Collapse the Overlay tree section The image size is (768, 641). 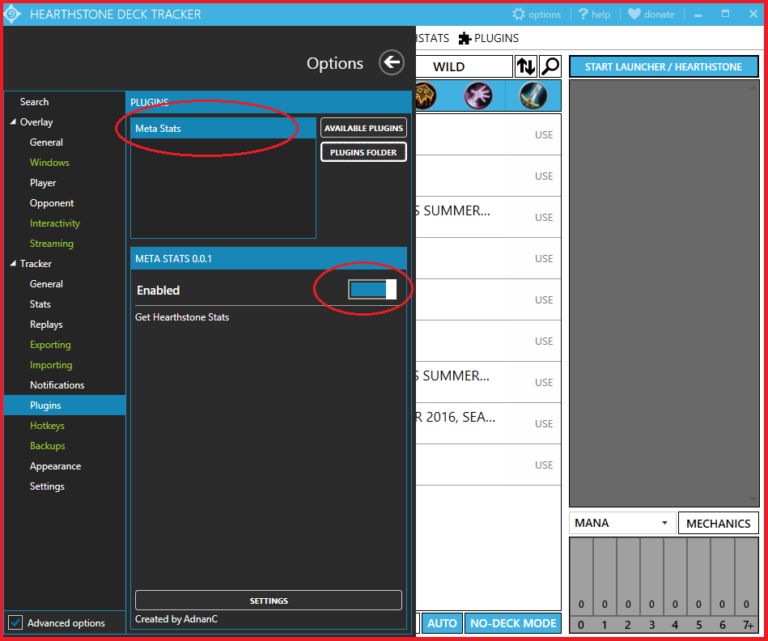click(x=13, y=121)
